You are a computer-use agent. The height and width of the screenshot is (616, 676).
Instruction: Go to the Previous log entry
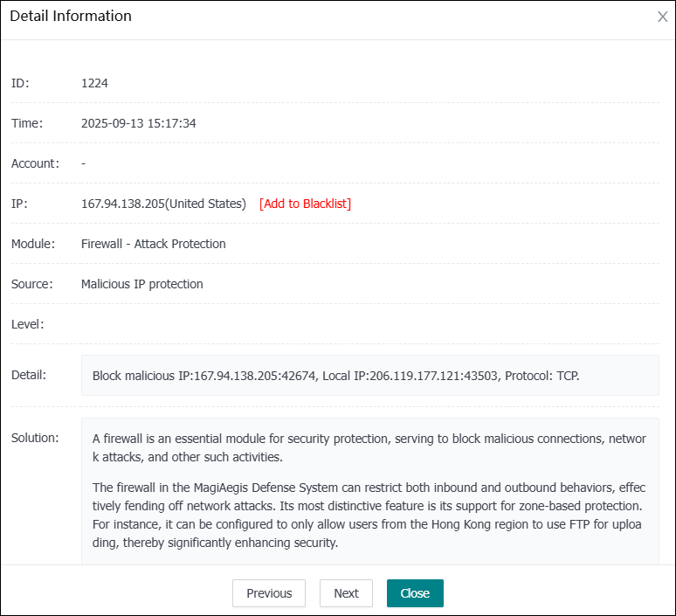click(x=268, y=593)
